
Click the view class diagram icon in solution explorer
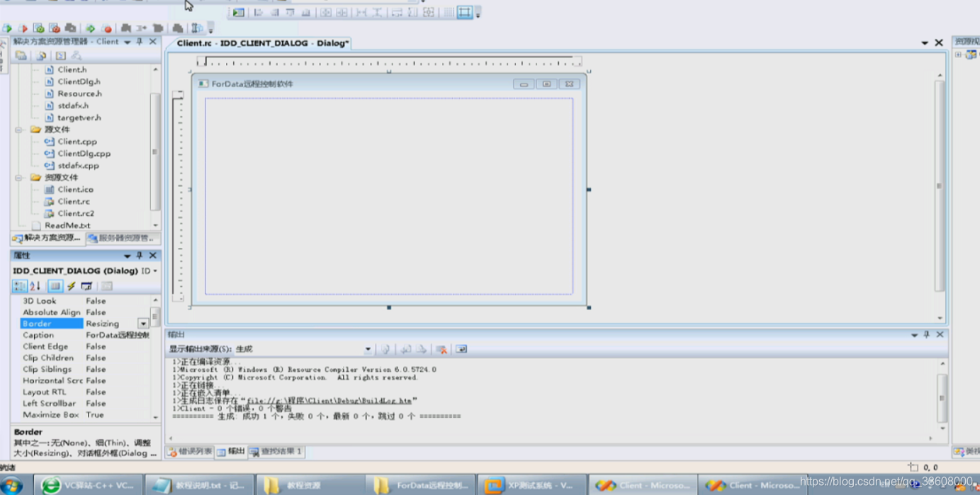76,55
